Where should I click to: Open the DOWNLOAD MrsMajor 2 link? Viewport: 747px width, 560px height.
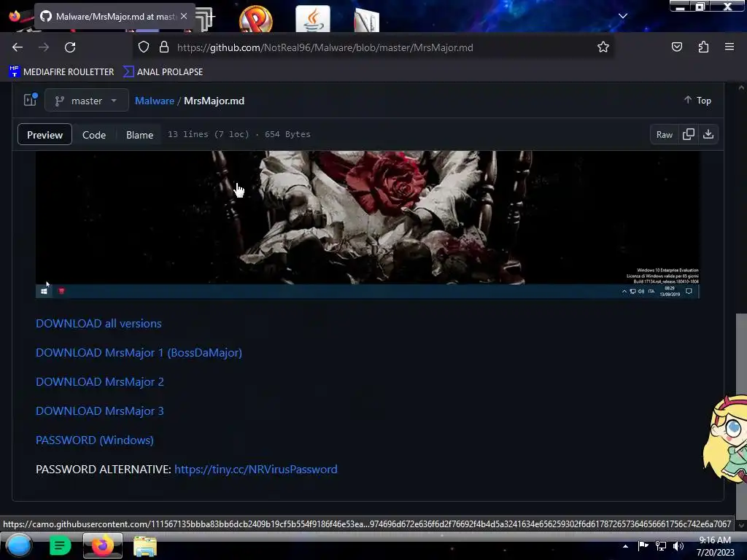pyautogui.click(x=99, y=382)
